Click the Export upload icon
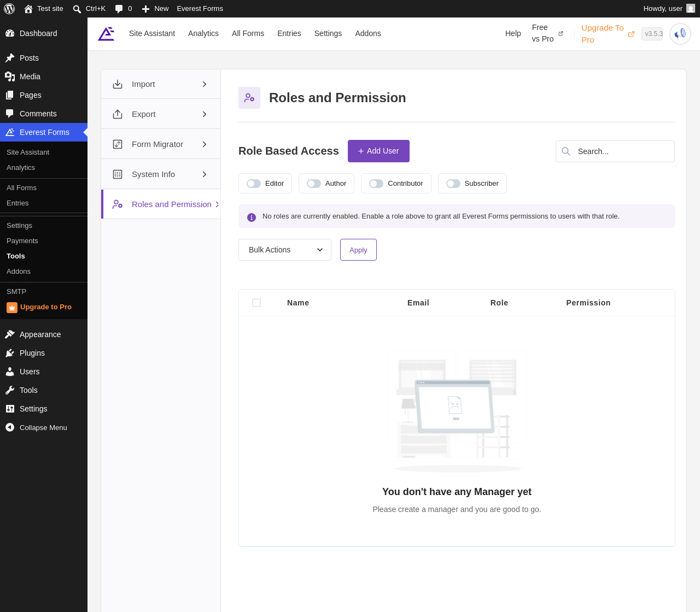Viewport: 700px width, 612px height. [x=118, y=114]
